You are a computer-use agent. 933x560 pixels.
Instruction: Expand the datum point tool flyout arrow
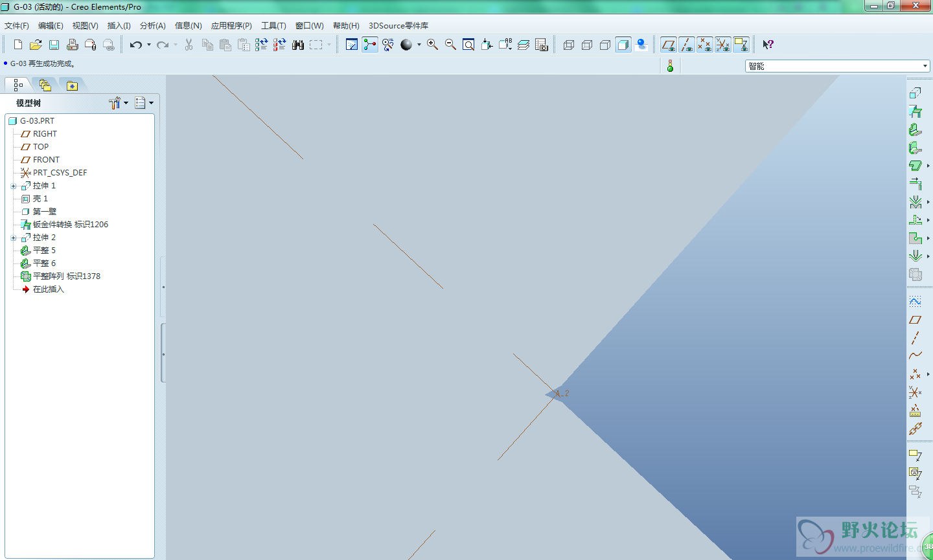coord(928,374)
